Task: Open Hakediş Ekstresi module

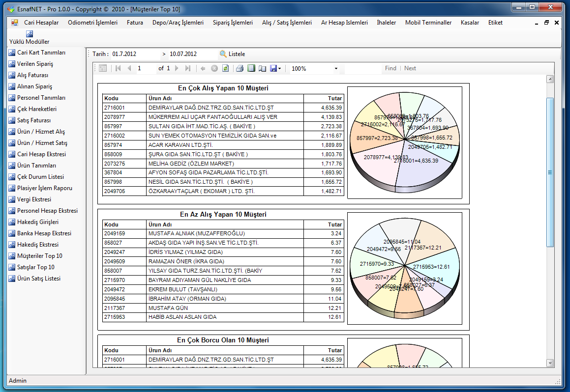Action: coord(33,244)
